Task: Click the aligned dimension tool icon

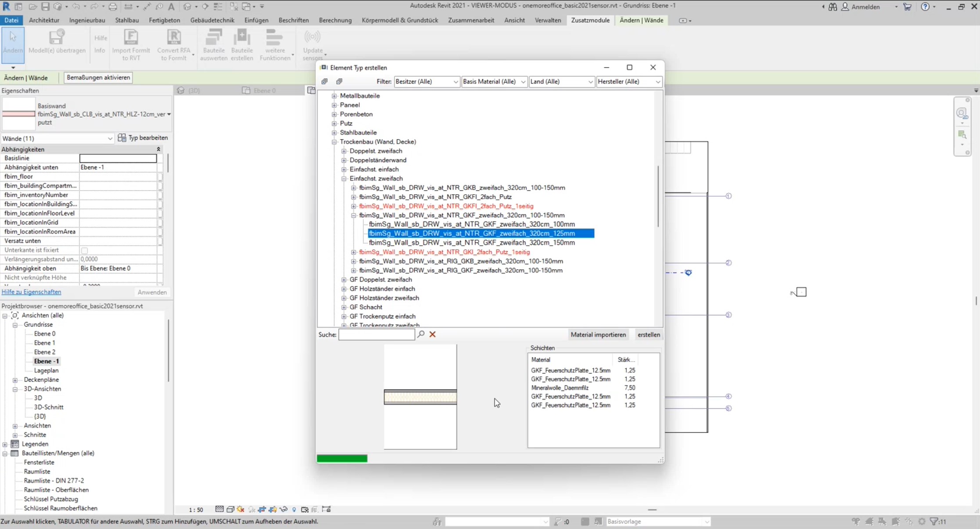Action: (147, 7)
